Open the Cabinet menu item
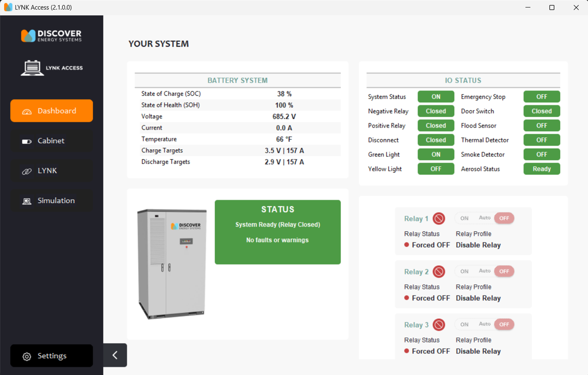This screenshot has width=588, height=375. [x=51, y=141]
